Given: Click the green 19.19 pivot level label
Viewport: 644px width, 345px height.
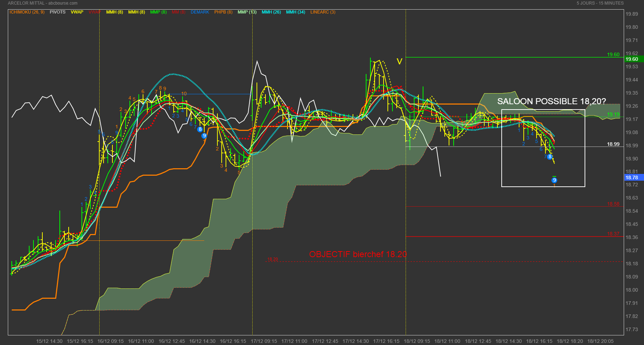Looking at the screenshot, I should tap(613, 114).
